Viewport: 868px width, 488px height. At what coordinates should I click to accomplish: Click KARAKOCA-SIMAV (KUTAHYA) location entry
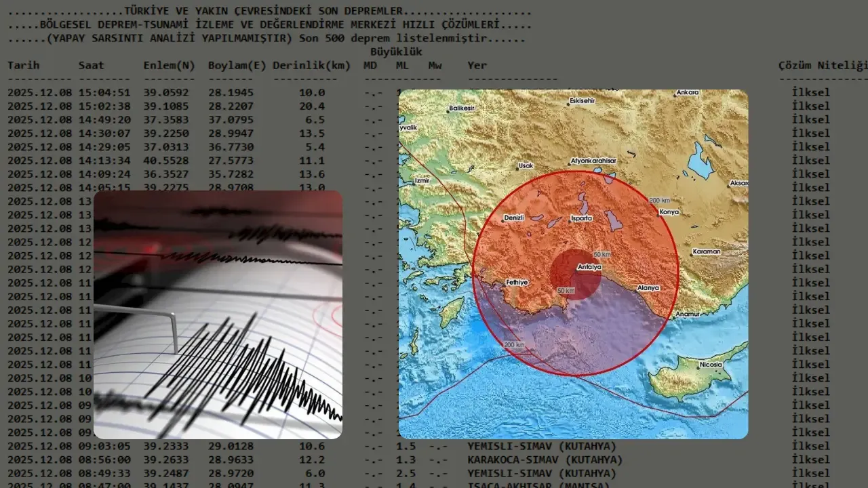(x=545, y=460)
